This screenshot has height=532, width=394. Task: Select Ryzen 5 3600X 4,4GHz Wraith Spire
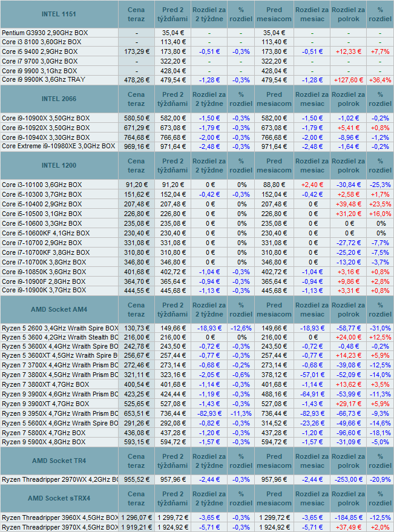coord(60,346)
